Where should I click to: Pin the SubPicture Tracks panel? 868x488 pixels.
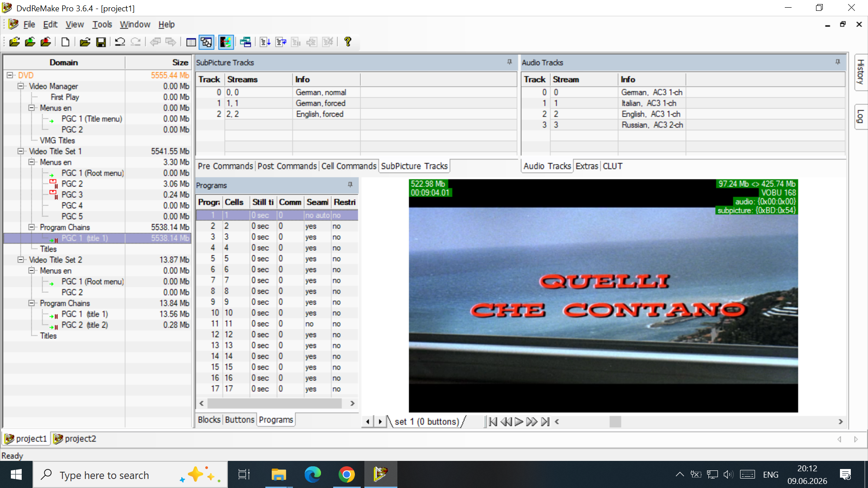point(509,62)
